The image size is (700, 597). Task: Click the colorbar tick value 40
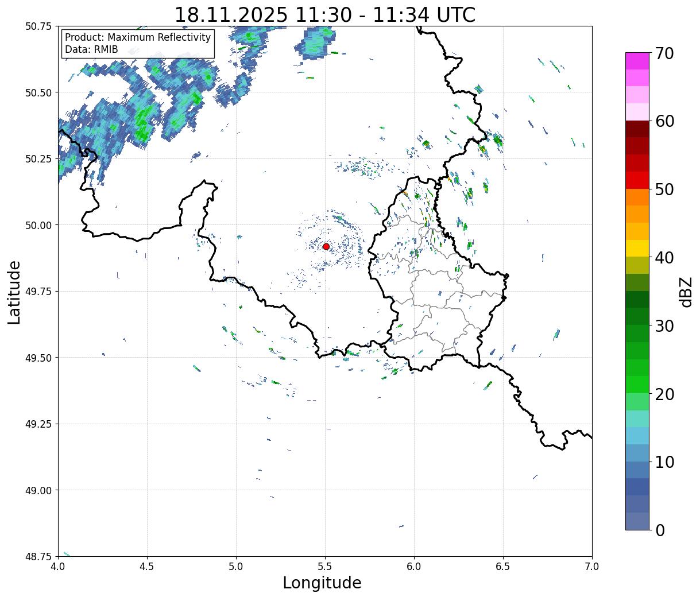pos(664,258)
